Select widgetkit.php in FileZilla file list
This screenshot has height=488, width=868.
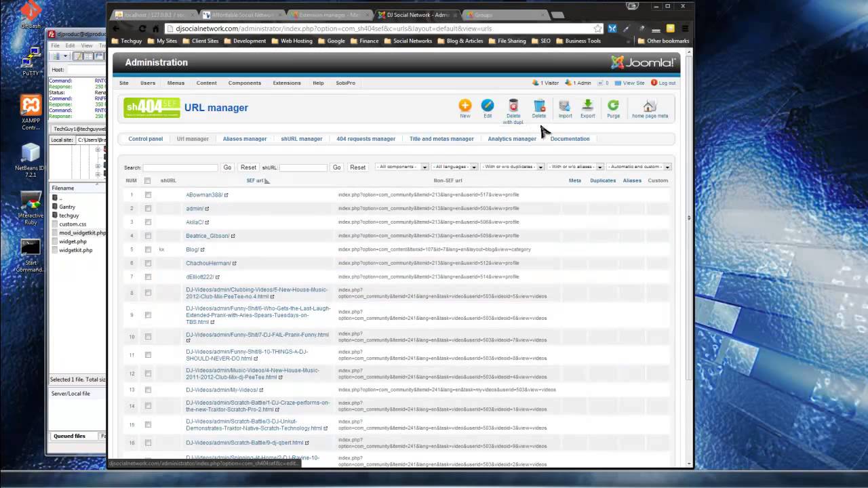pos(75,250)
